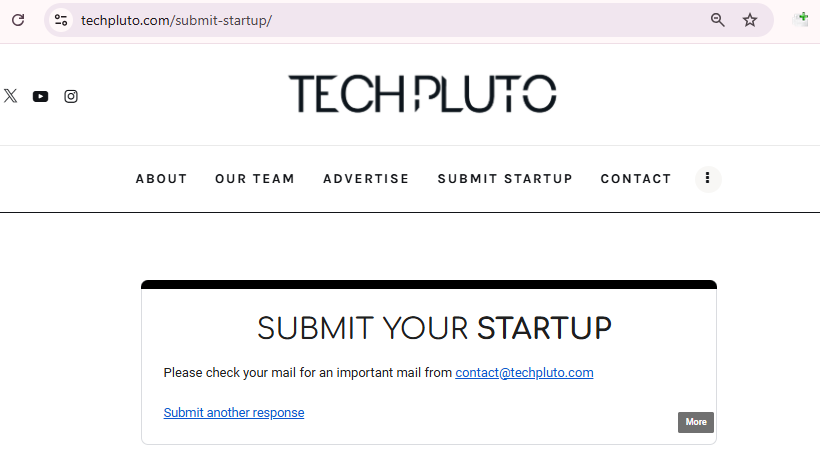View site information icon in address bar
The image size is (820, 454).
61,20
